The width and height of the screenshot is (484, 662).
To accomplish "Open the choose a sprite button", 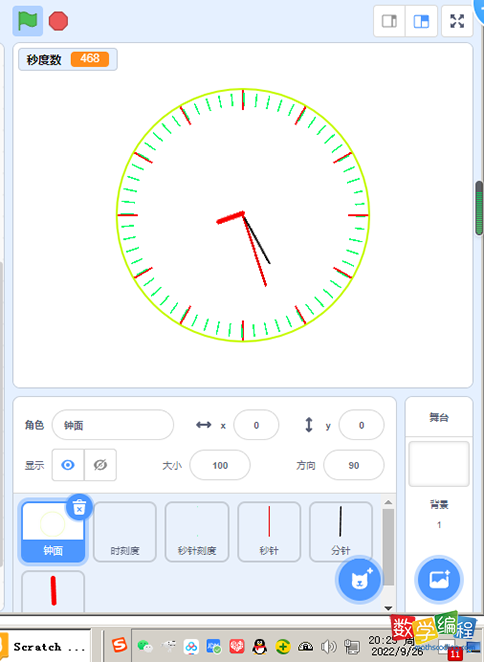I will click(x=360, y=580).
